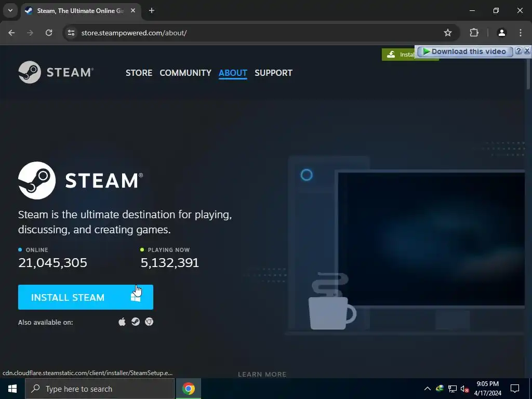Click the blue INSTALL STEAM button
532x399 pixels.
coord(86,297)
